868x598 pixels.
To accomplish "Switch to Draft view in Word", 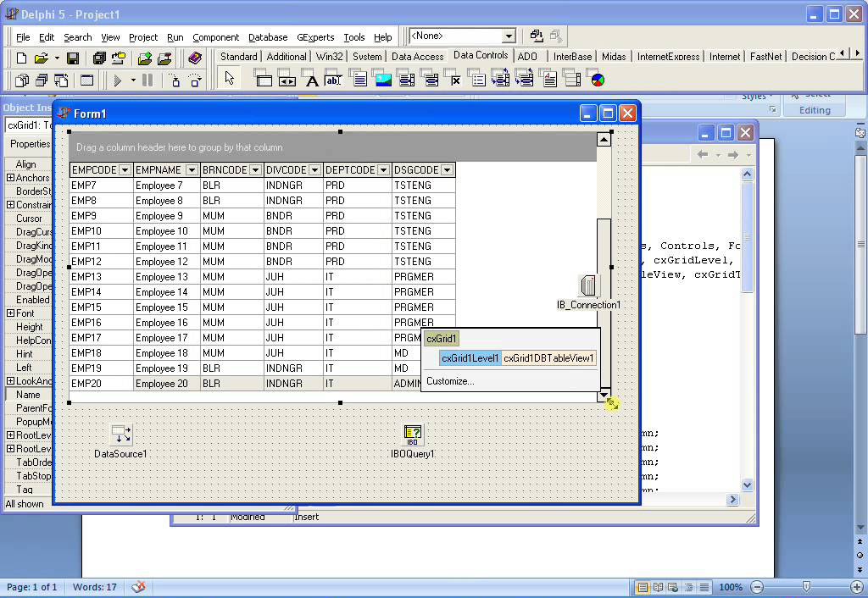I will point(704,588).
